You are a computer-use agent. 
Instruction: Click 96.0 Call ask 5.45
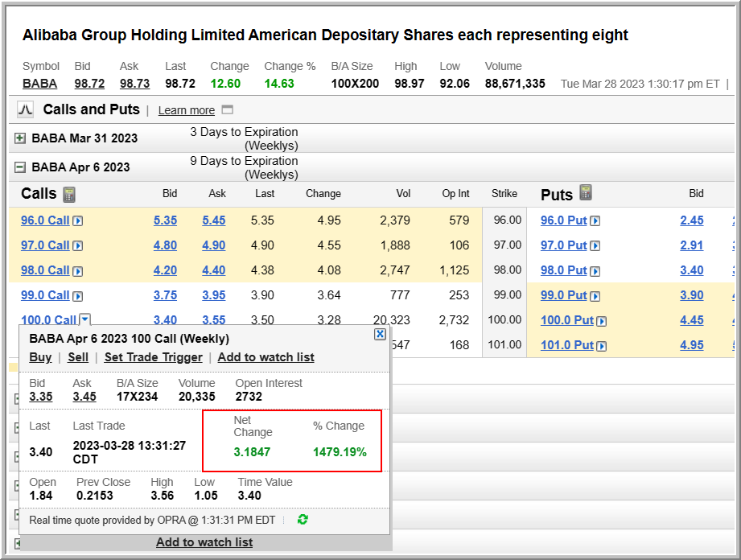[x=213, y=220]
